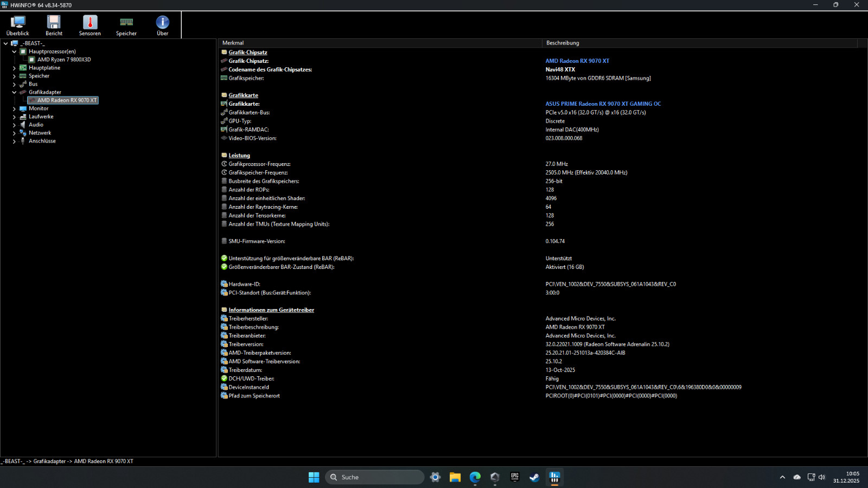
Task: Expand the Laufwerke tree node
Action: click(x=14, y=117)
